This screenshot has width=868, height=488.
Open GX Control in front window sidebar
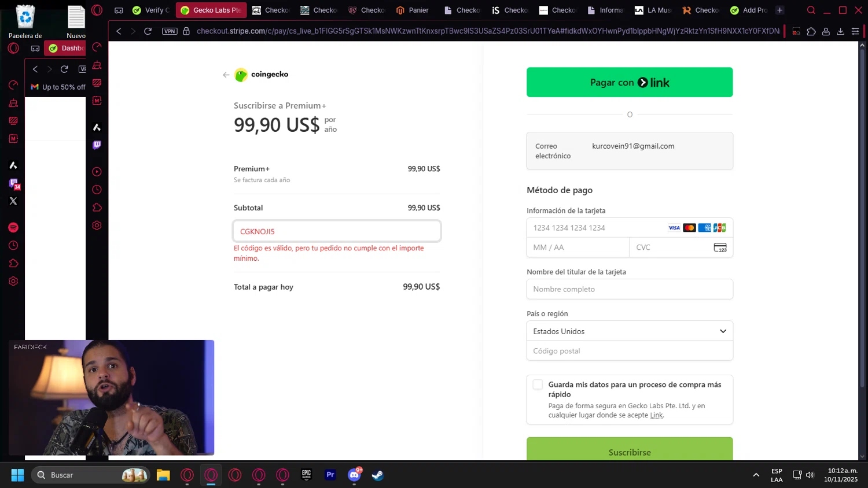(97, 47)
